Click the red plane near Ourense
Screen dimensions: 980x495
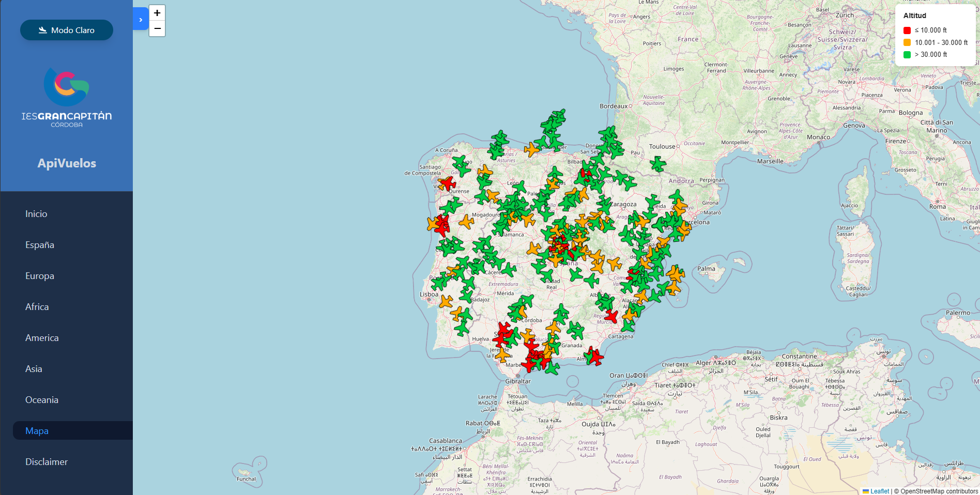(447, 183)
